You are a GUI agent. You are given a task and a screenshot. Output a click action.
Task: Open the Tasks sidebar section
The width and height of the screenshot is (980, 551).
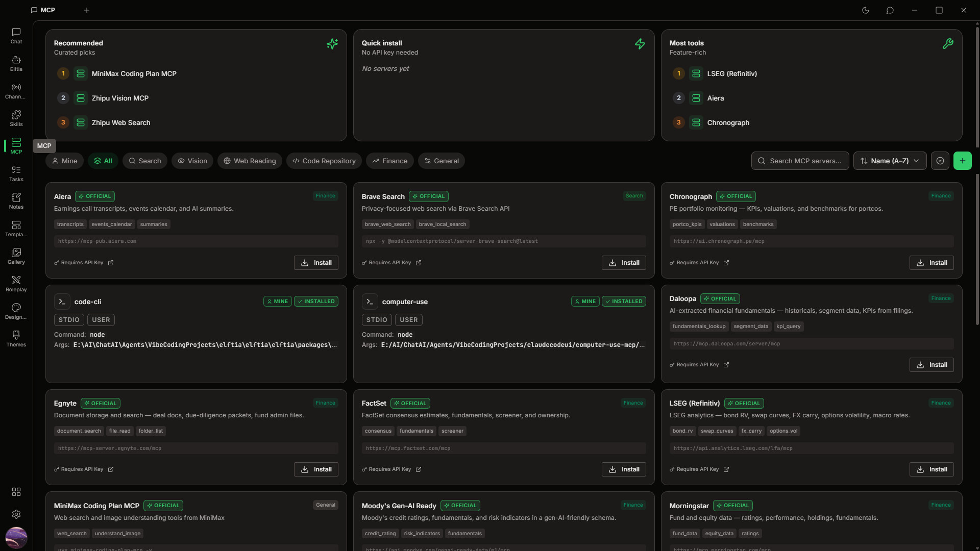(x=16, y=173)
